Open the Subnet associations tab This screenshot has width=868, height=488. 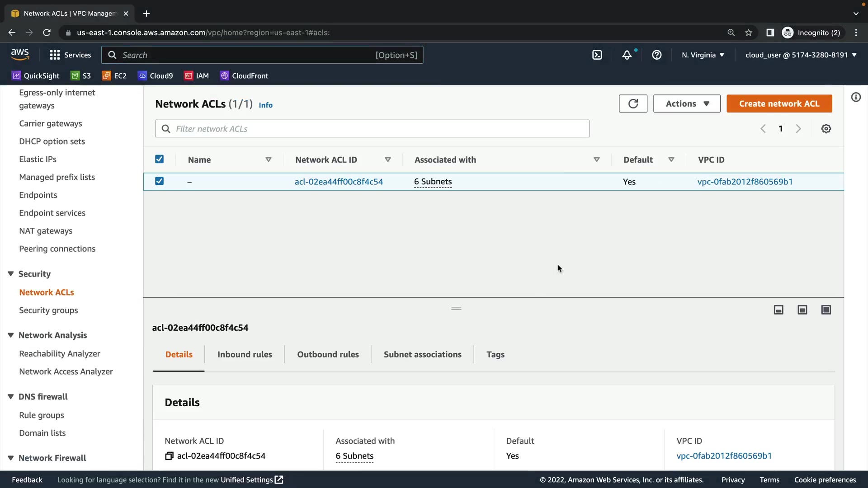point(422,355)
